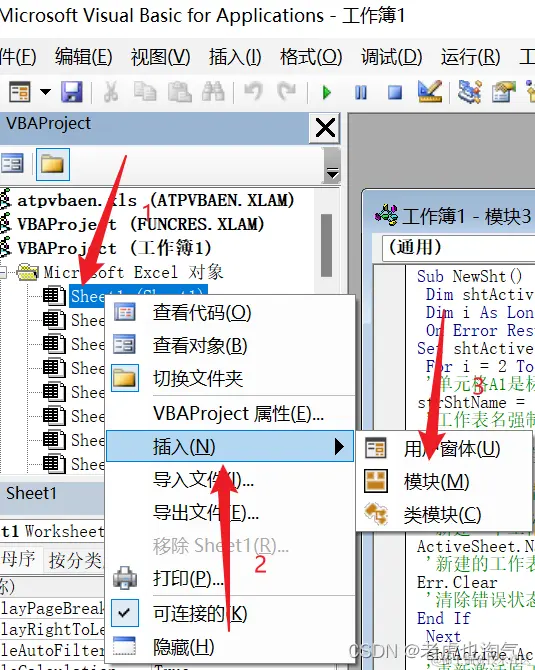Close the VBAProject explorer panel
The image size is (535, 670).
(x=325, y=128)
